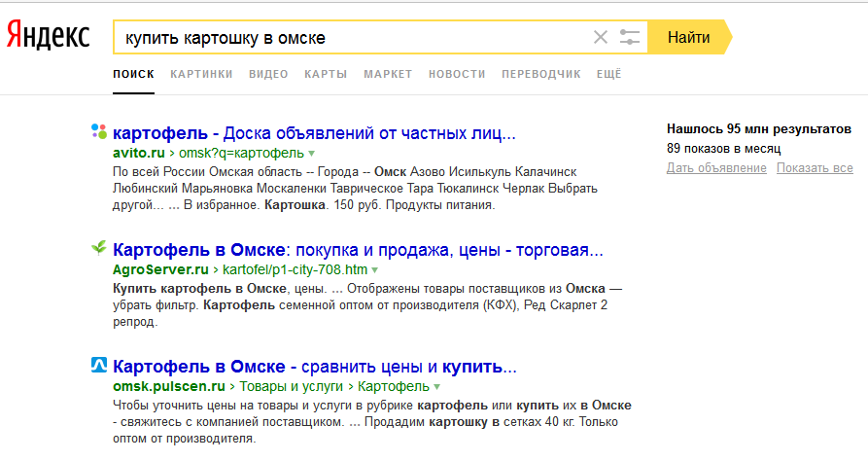Click the avito.ru domain link

[139, 153]
